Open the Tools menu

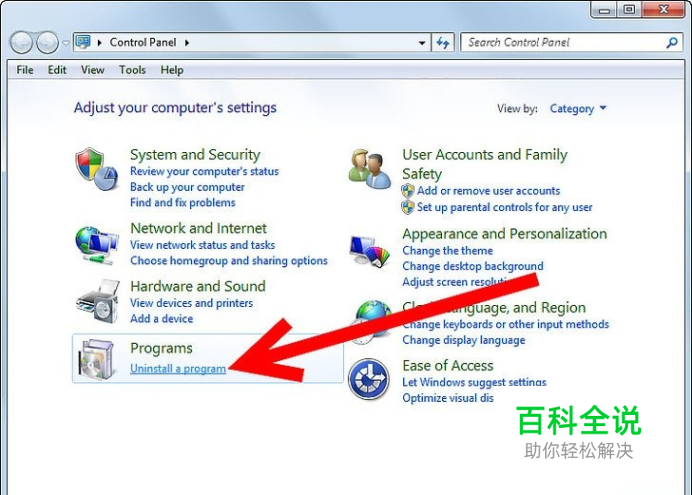point(132,70)
